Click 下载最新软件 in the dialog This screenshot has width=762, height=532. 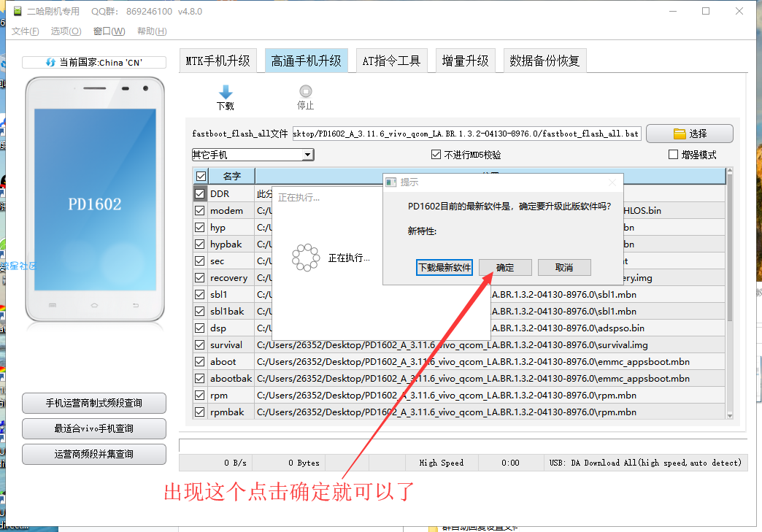(x=445, y=267)
